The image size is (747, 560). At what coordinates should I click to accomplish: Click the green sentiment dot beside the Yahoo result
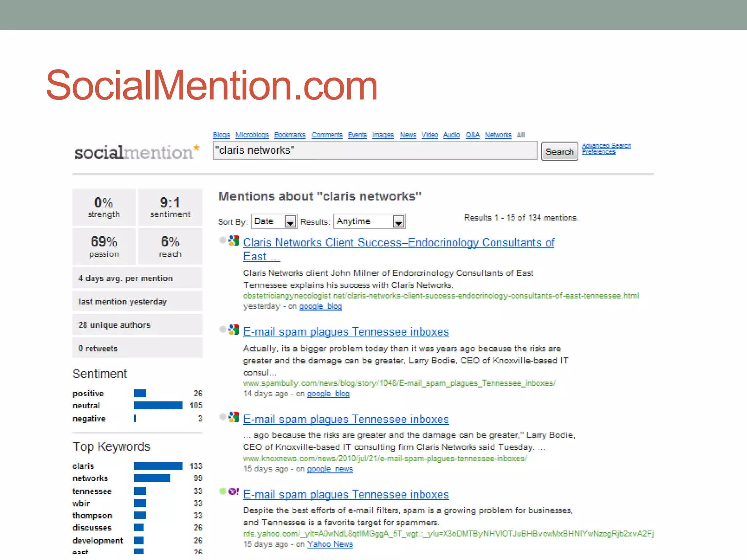coord(222,491)
